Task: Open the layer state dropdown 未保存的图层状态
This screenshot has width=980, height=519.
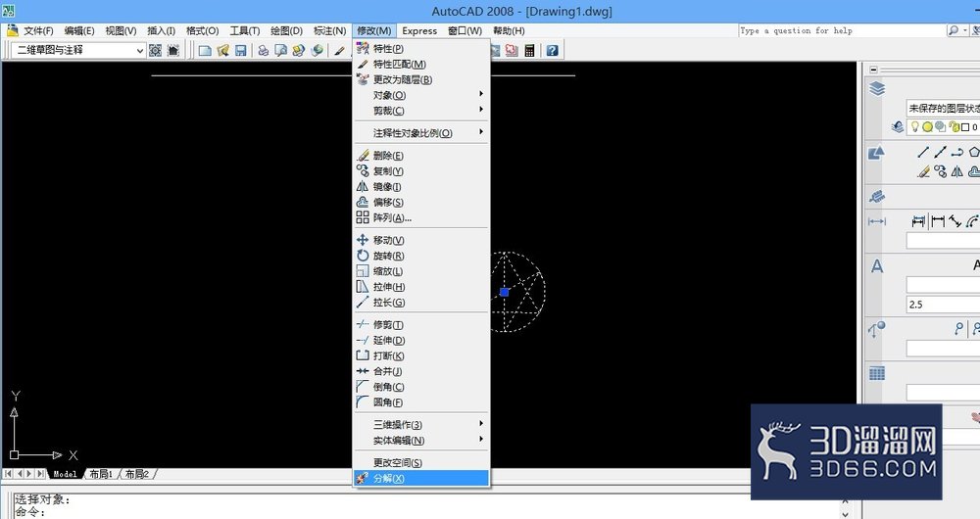Action: [x=943, y=108]
